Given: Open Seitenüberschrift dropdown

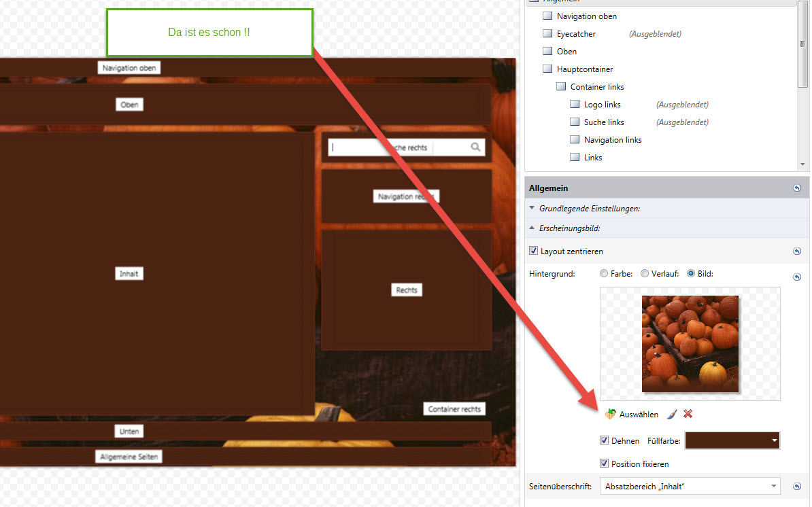Looking at the screenshot, I should (x=690, y=487).
